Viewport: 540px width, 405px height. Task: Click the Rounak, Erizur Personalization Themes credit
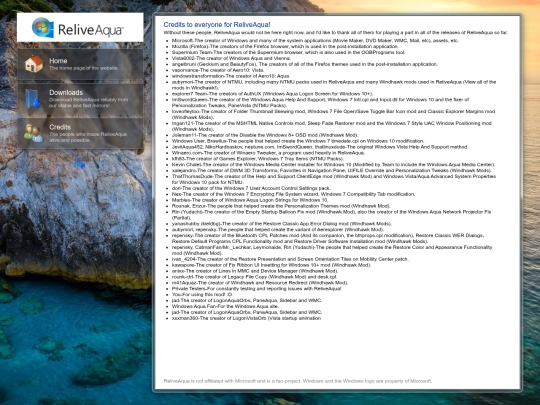pos(281,206)
